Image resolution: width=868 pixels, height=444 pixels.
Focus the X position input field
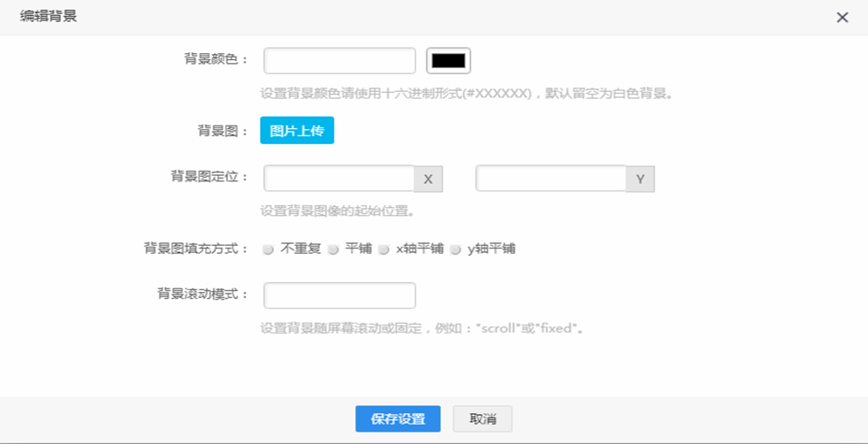point(339,179)
